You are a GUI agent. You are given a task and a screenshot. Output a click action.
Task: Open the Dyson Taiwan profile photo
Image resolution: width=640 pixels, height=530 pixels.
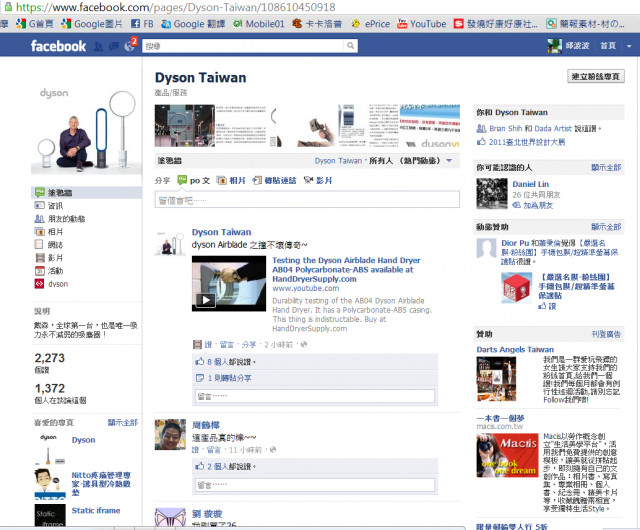(86, 129)
